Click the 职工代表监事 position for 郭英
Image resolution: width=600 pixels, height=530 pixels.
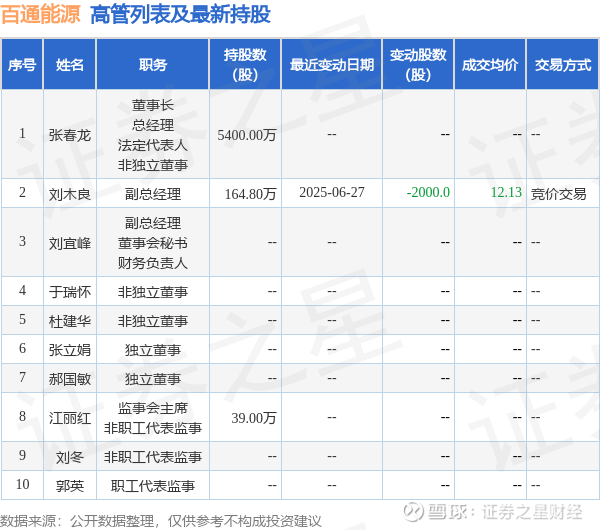(x=153, y=486)
